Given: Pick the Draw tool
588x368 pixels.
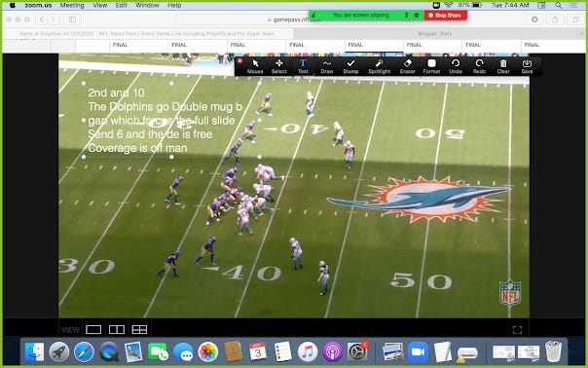Looking at the screenshot, I should click(x=327, y=66).
